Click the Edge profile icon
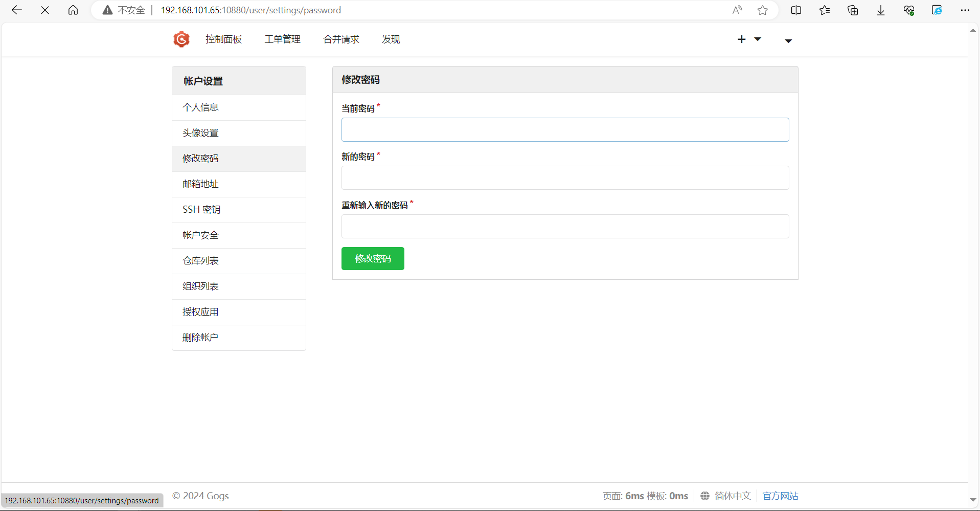The image size is (980, 511). (937, 10)
